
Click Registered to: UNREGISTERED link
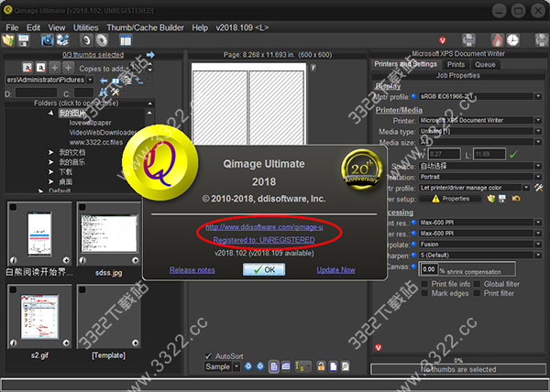coord(264,240)
